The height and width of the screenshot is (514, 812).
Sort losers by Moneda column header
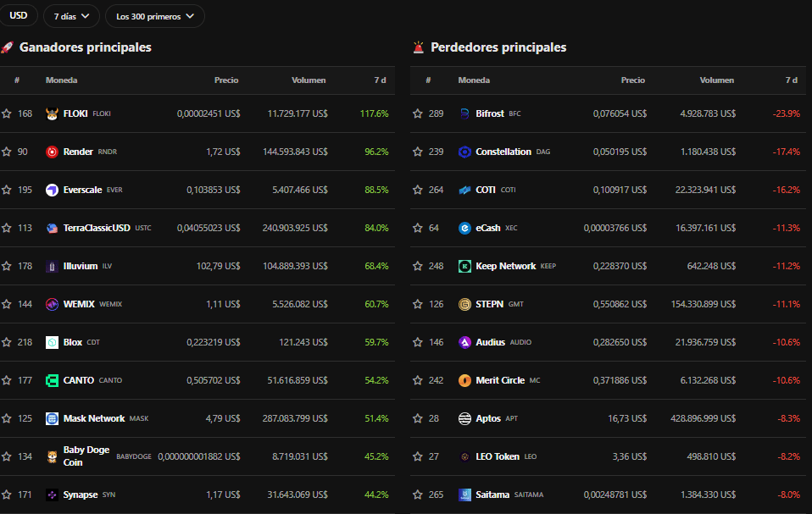474,80
